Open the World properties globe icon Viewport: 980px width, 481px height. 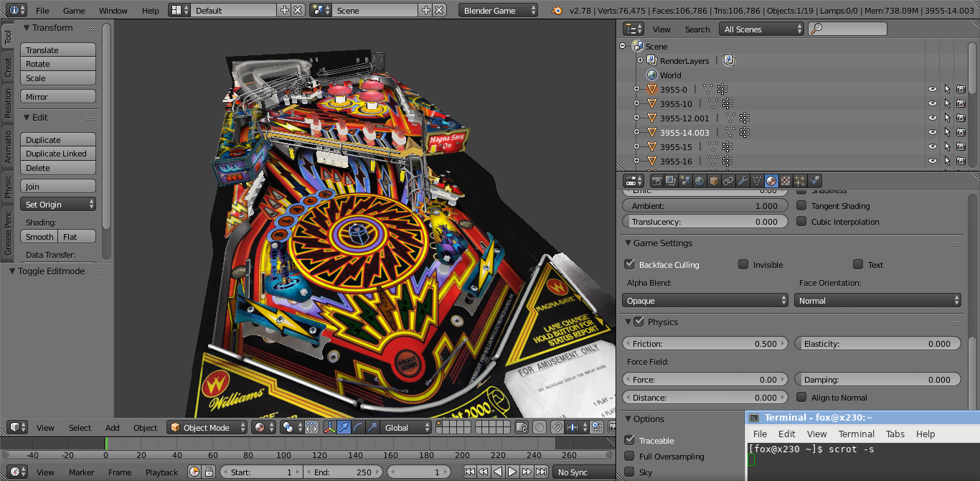click(699, 181)
